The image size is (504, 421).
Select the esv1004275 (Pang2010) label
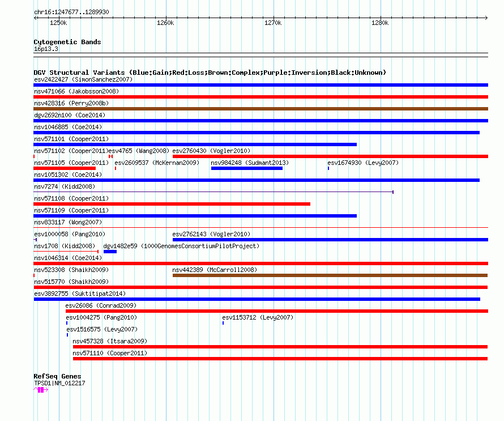click(x=101, y=317)
